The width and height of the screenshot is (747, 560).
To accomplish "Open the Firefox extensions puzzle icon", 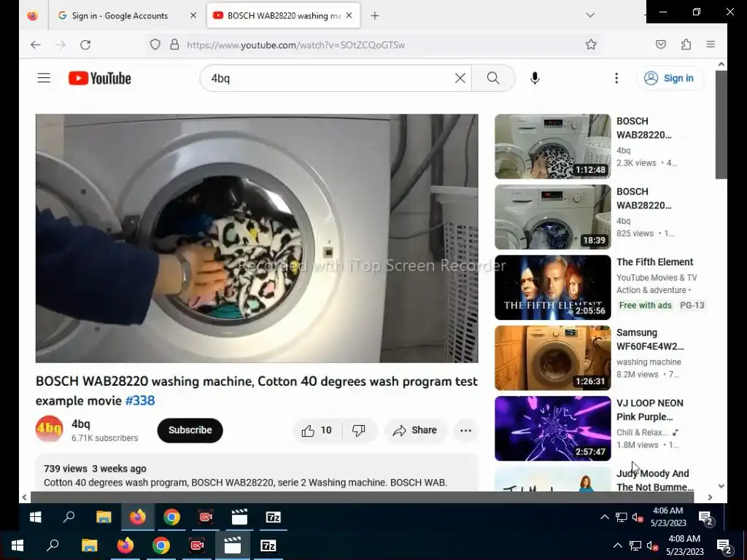I will pyautogui.click(x=686, y=44).
